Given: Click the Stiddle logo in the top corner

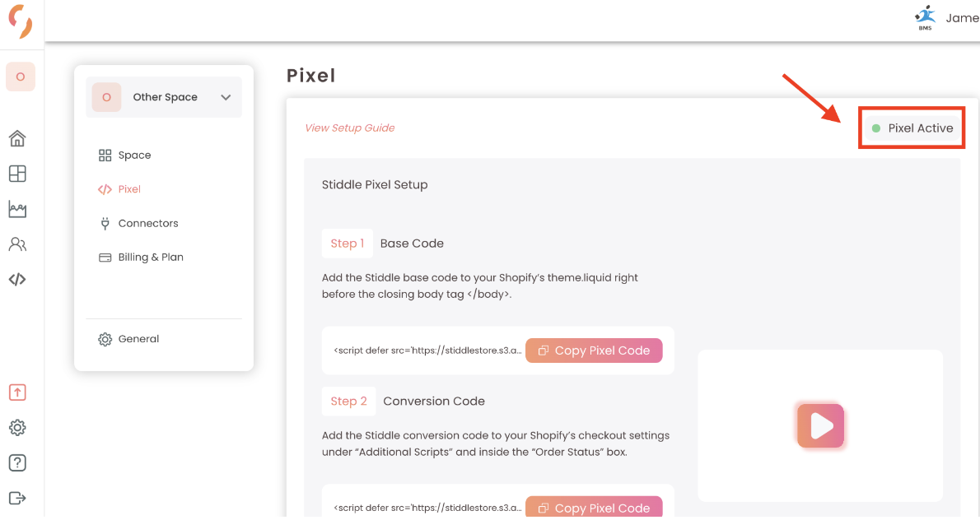Looking at the screenshot, I should (21, 22).
